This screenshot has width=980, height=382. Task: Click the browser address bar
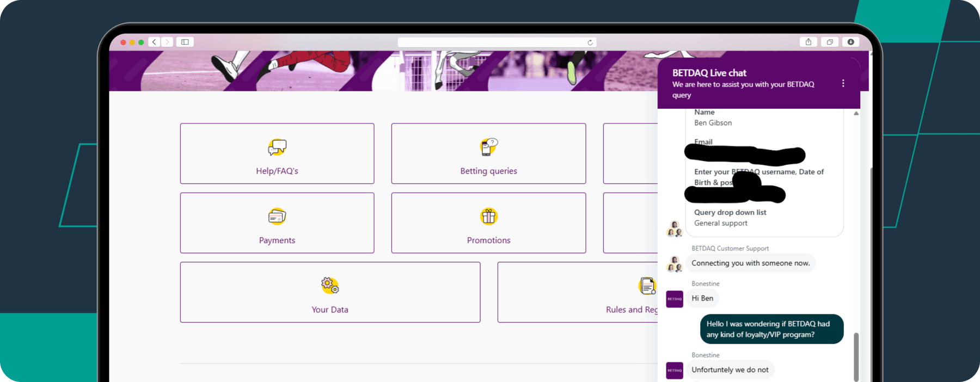[497, 42]
